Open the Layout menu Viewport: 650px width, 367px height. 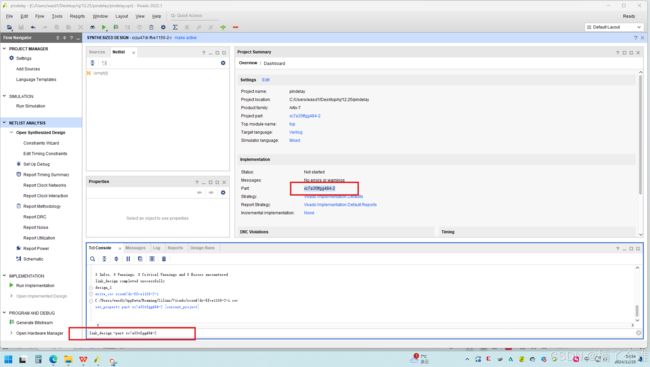tap(121, 16)
